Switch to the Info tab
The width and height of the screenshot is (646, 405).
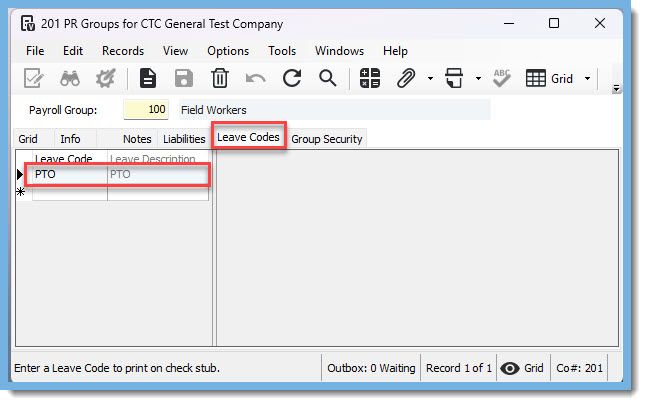coord(70,139)
